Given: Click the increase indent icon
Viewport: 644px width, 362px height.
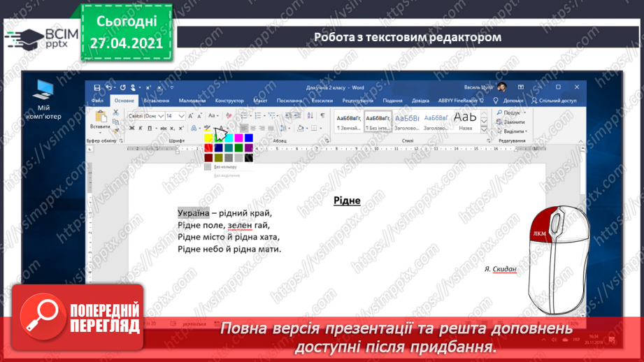Looking at the screenshot, I should 297,116.
